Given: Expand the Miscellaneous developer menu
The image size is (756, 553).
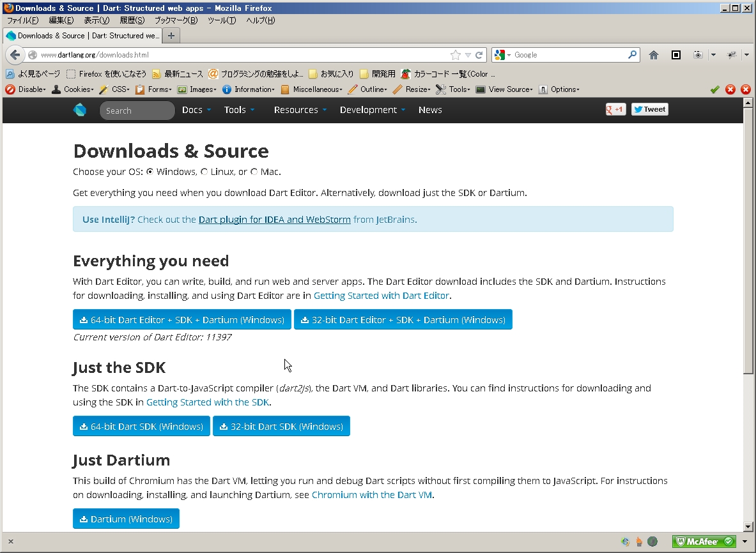Looking at the screenshot, I should [311, 89].
